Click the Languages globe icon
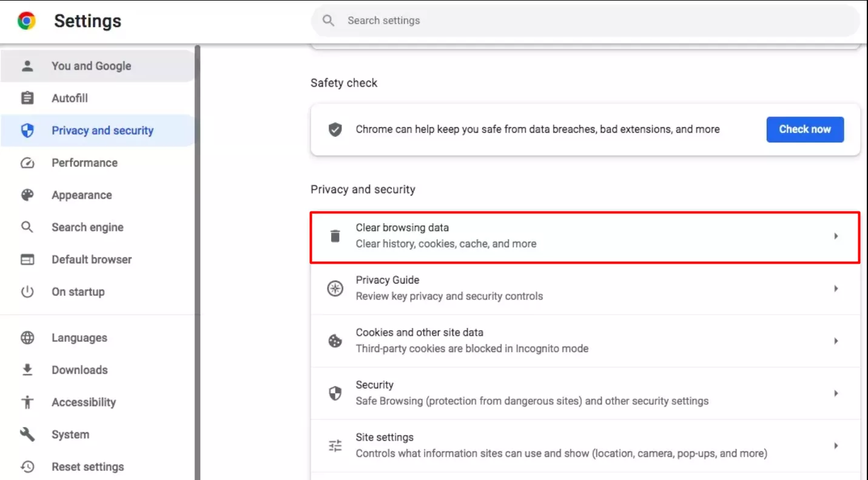 tap(27, 338)
